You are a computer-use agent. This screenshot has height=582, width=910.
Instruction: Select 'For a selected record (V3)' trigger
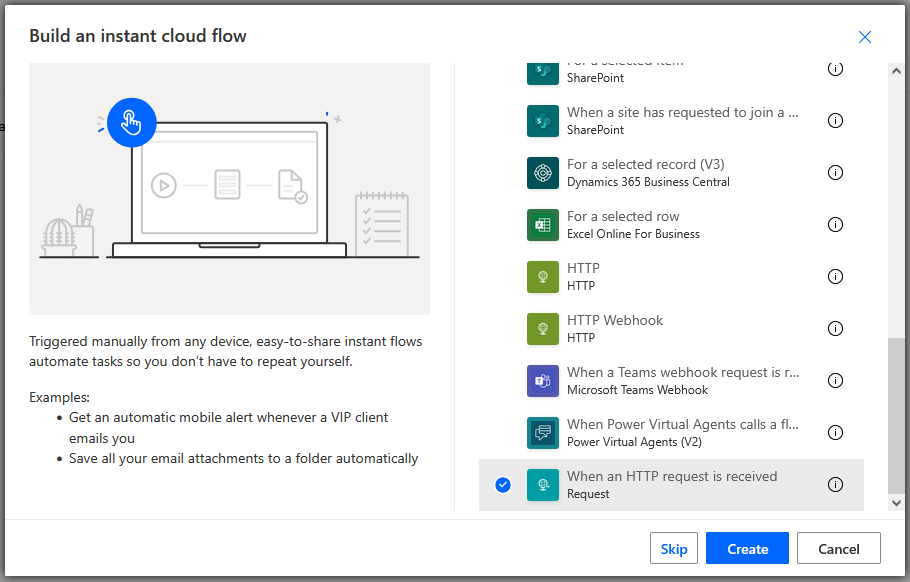[645, 164]
